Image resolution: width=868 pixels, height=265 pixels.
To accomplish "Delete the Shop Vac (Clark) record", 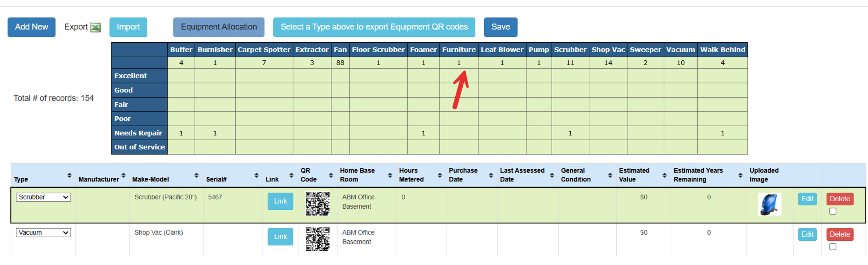I will (840, 234).
